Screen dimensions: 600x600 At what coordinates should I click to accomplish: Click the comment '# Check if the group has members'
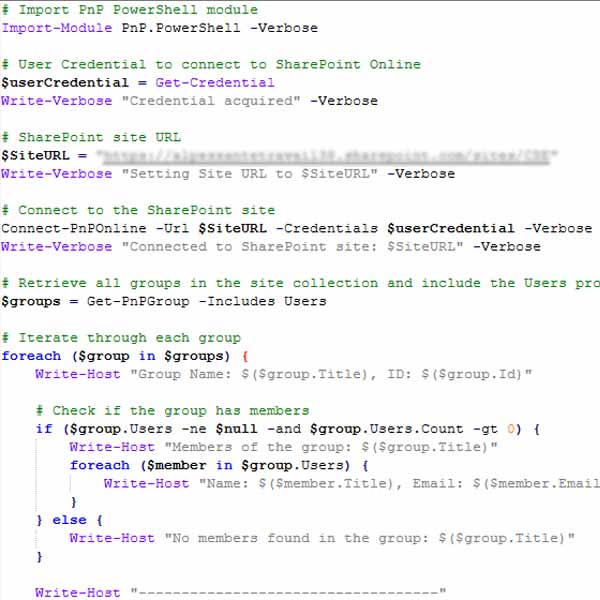[172, 411]
